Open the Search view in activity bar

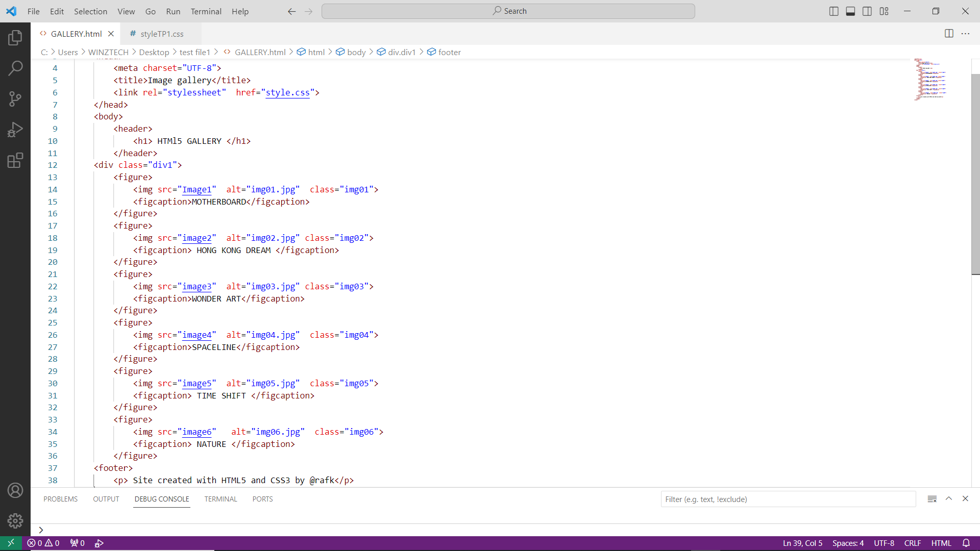coord(15,68)
